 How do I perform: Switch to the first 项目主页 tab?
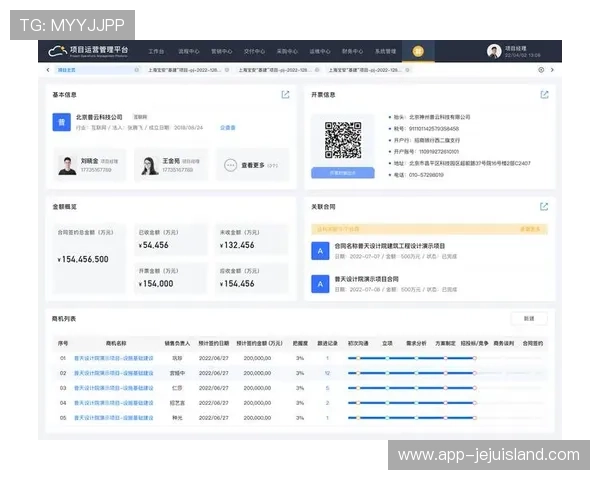(68, 71)
